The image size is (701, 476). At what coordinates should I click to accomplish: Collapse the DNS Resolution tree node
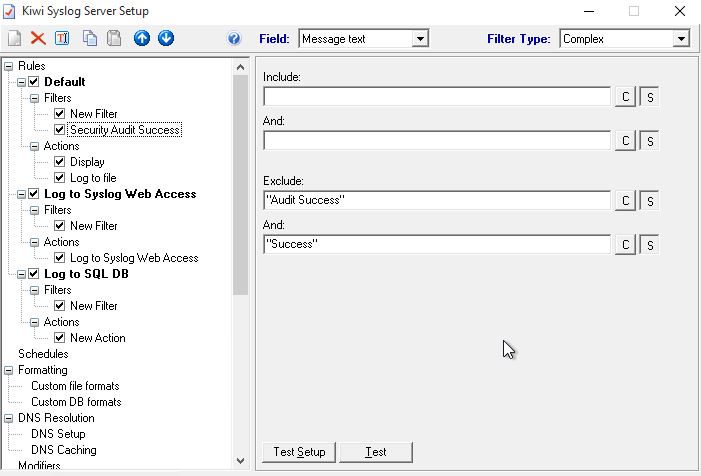point(8,418)
